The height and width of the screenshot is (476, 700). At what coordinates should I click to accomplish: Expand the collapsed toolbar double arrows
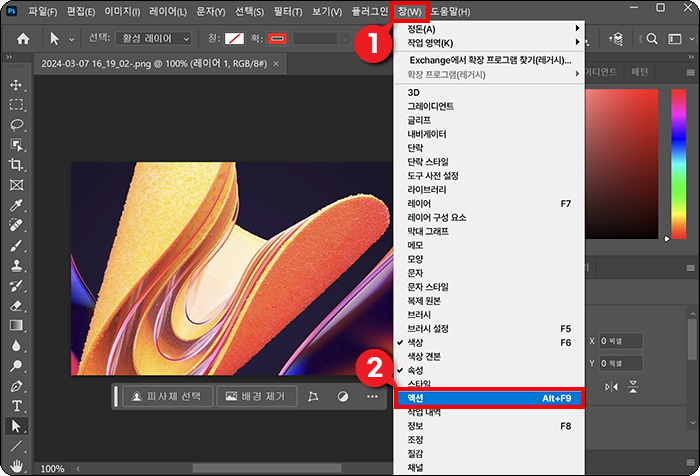tap(8, 57)
